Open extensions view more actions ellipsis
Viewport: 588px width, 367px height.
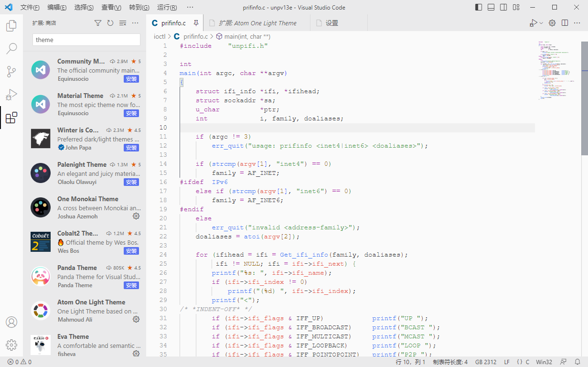pos(135,23)
